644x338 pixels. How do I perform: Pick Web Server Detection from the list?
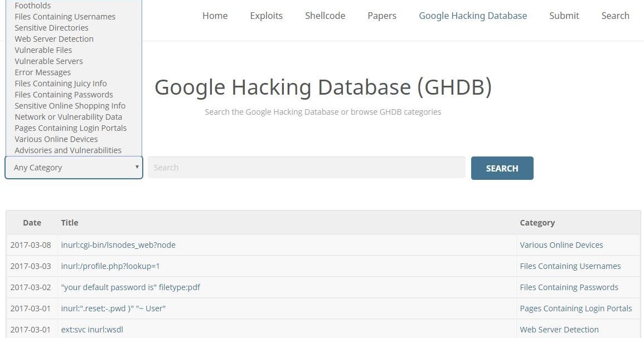(54, 38)
